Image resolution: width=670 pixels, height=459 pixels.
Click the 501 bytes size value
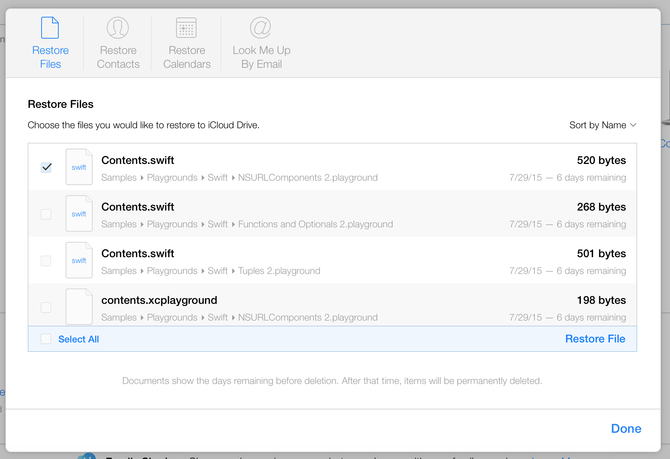(x=601, y=253)
